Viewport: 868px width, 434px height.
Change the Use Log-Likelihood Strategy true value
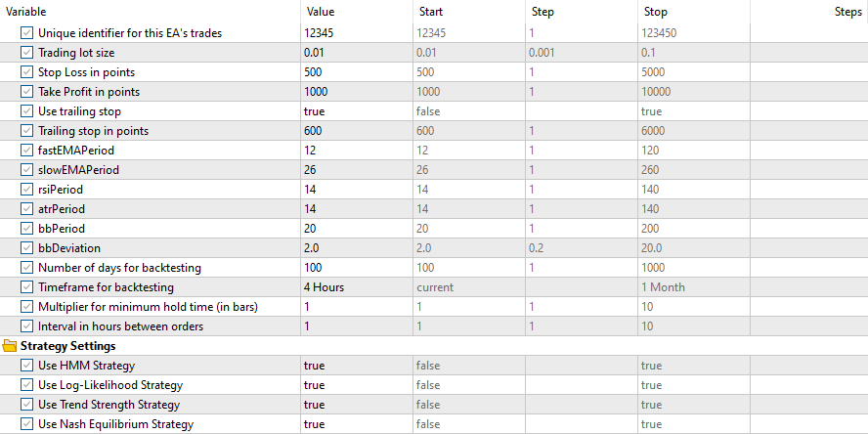click(357, 385)
